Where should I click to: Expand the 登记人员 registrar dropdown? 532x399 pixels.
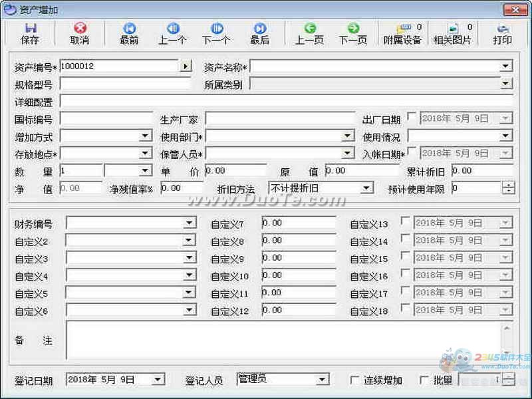click(323, 380)
